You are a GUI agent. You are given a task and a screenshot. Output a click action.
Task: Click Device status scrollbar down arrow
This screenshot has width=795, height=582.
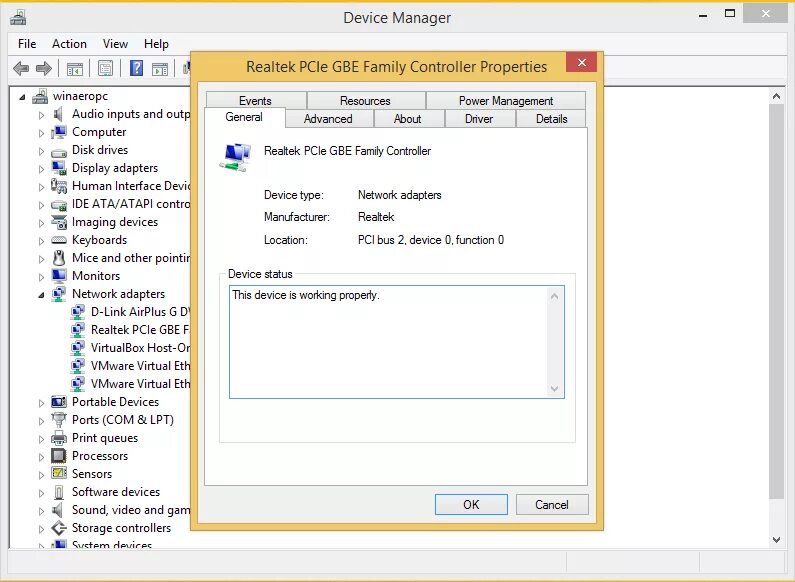click(554, 389)
